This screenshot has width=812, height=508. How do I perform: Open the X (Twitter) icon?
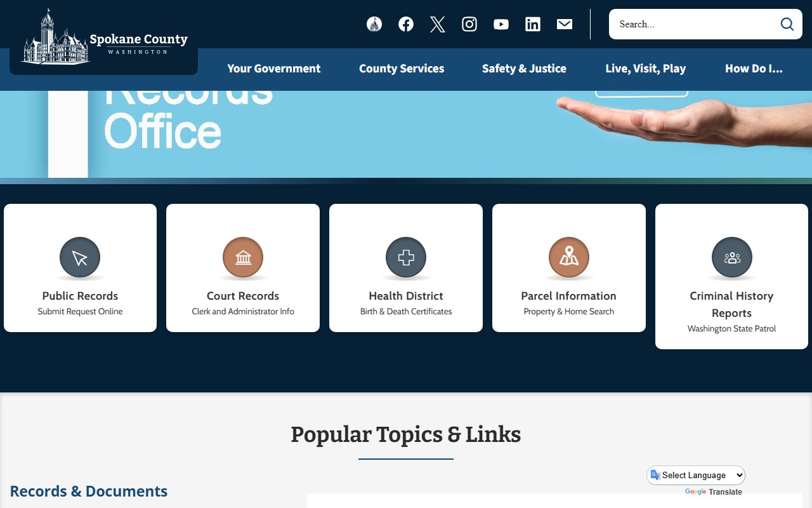(438, 24)
